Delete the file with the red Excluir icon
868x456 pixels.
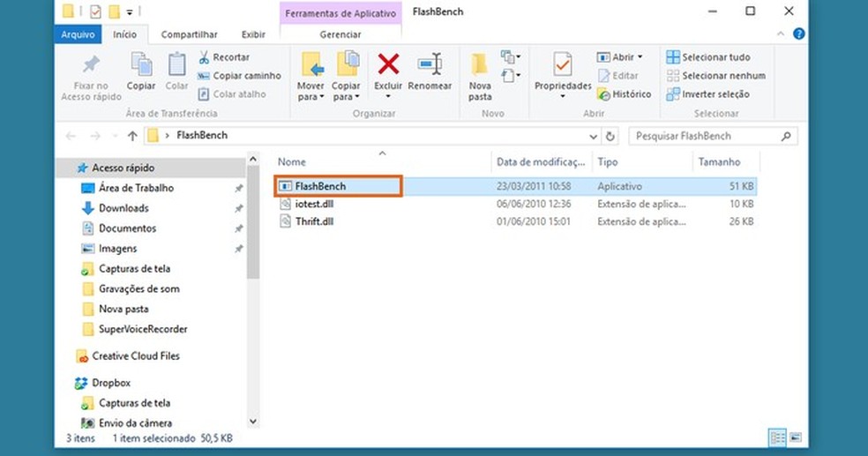388,64
